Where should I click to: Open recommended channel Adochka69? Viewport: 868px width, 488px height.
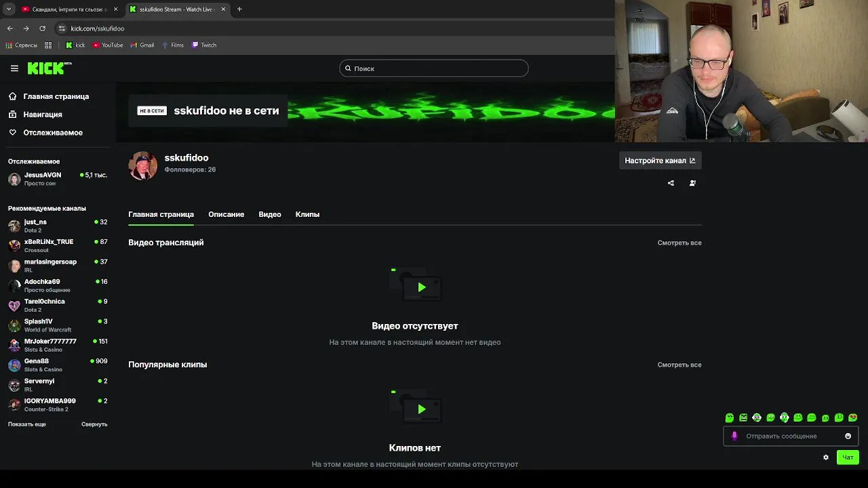coord(58,285)
